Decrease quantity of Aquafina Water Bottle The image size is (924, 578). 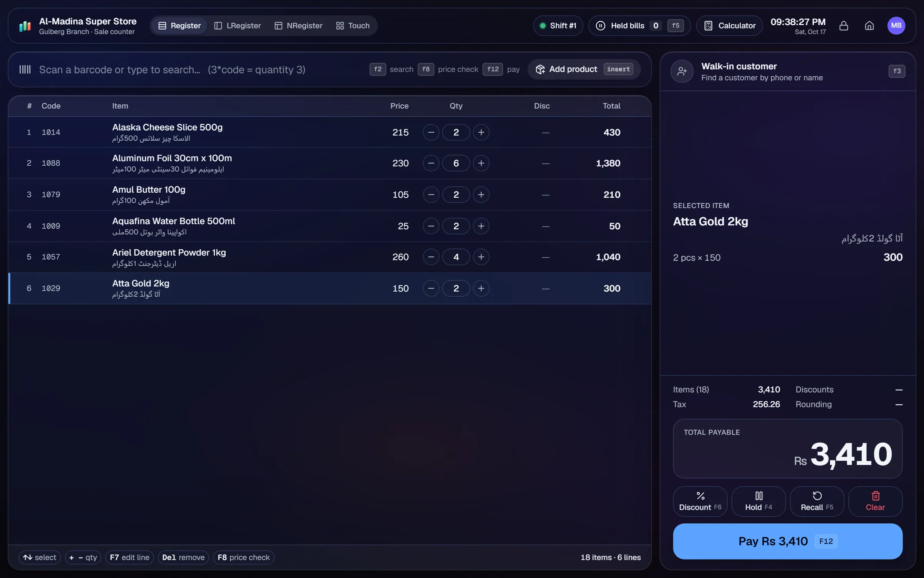pyautogui.click(x=431, y=226)
